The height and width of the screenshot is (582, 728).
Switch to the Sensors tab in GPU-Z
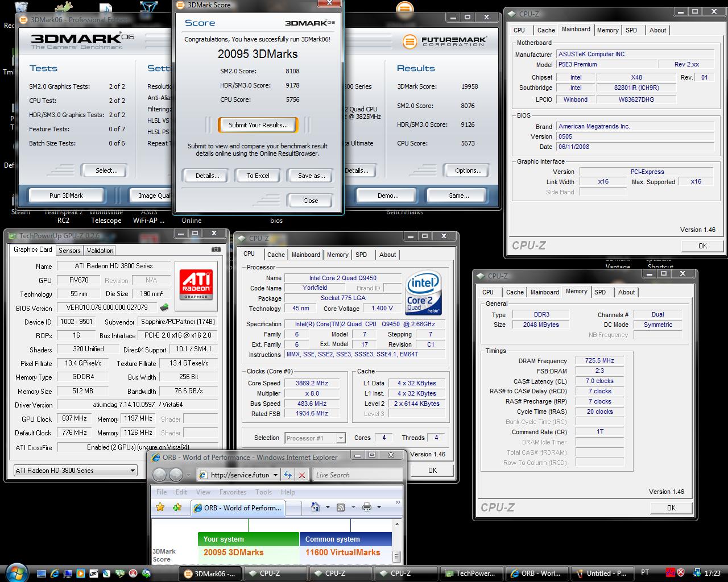(69, 250)
